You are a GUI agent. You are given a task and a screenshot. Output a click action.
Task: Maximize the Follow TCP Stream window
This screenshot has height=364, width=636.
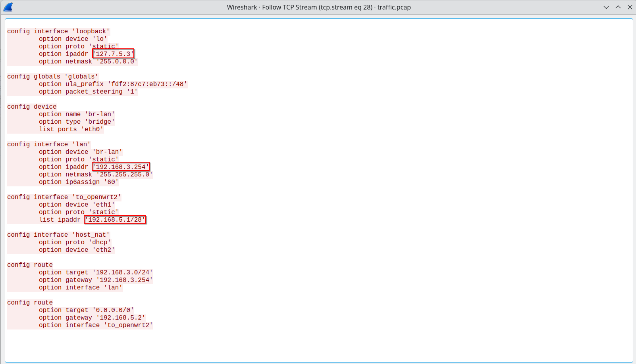point(618,7)
